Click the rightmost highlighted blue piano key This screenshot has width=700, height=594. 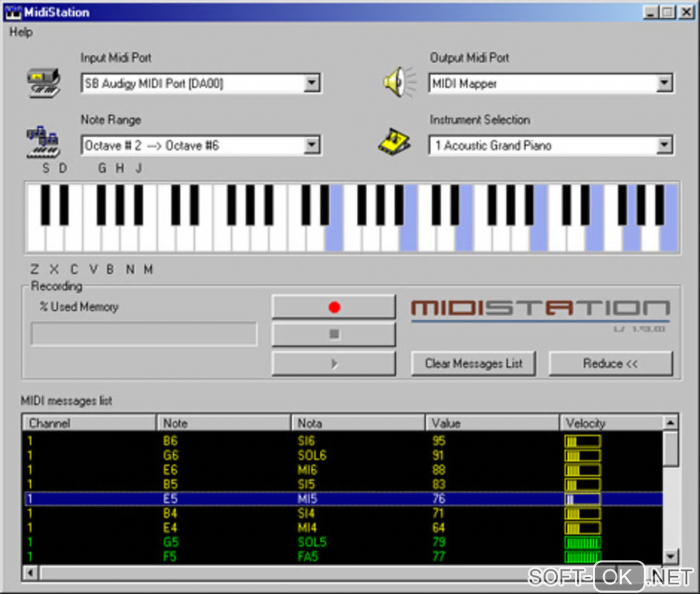[x=668, y=239]
